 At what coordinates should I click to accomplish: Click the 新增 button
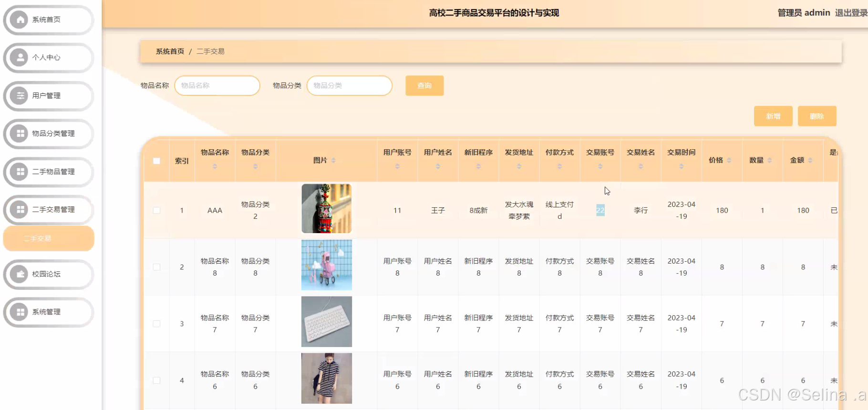pyautogui.click(x=773, y=116)
